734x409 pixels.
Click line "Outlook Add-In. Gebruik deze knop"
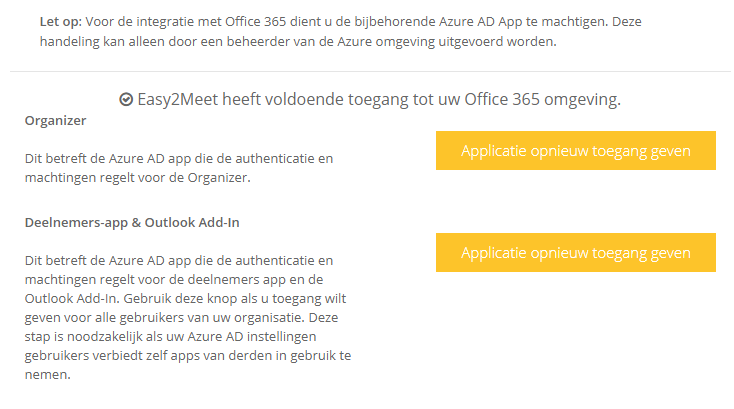click(185, 299)
